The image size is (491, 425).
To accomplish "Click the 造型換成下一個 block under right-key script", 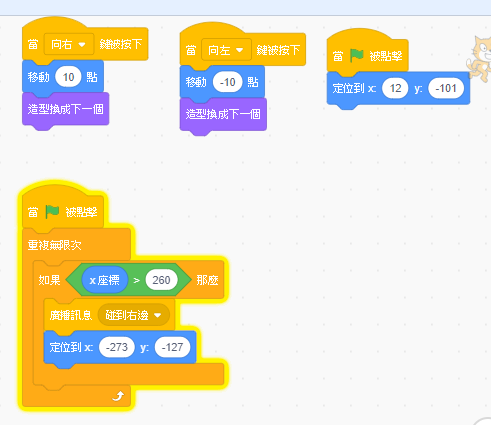I will [x=66, y=110].
